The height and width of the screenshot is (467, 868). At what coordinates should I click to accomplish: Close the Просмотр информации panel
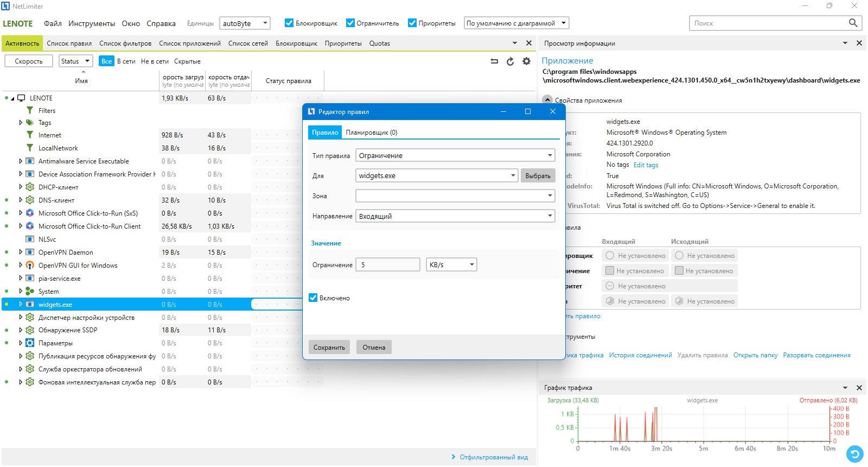click(x=859, y=43)
